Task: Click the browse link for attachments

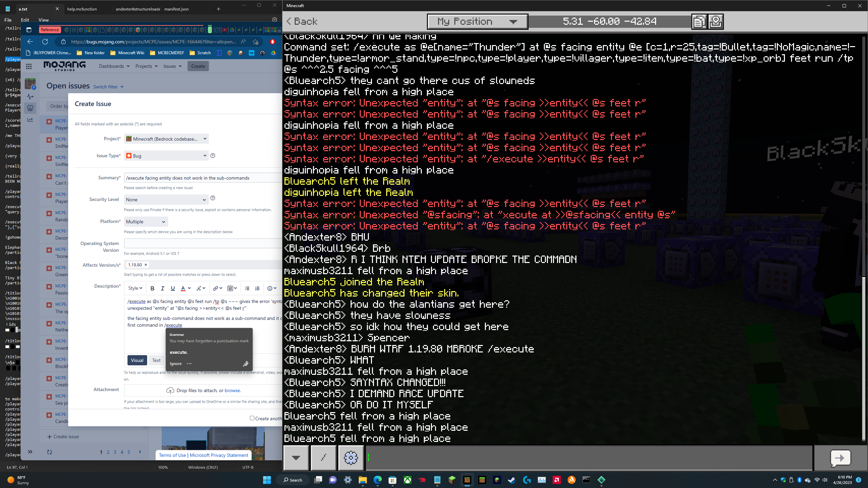Action: point(232,390)
